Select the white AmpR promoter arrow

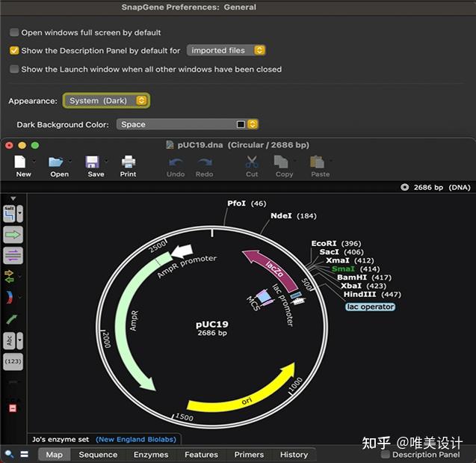click(182, 251)
